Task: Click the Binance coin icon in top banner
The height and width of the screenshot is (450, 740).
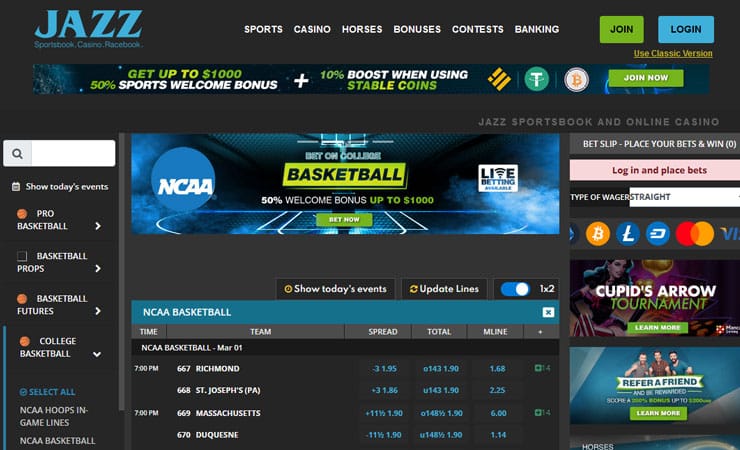Action: [499, 79]
